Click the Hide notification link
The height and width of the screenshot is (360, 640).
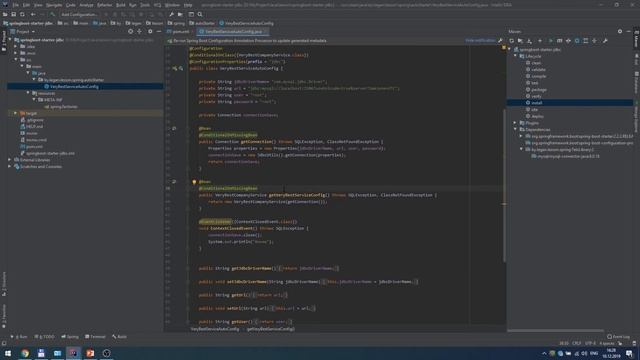480,40
